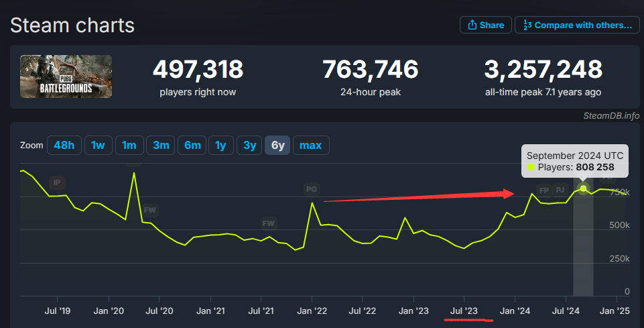The width and height of the screenshot is (644, 328).
Task: Click the 497,318 players right now figure
Action: [198, 69]
